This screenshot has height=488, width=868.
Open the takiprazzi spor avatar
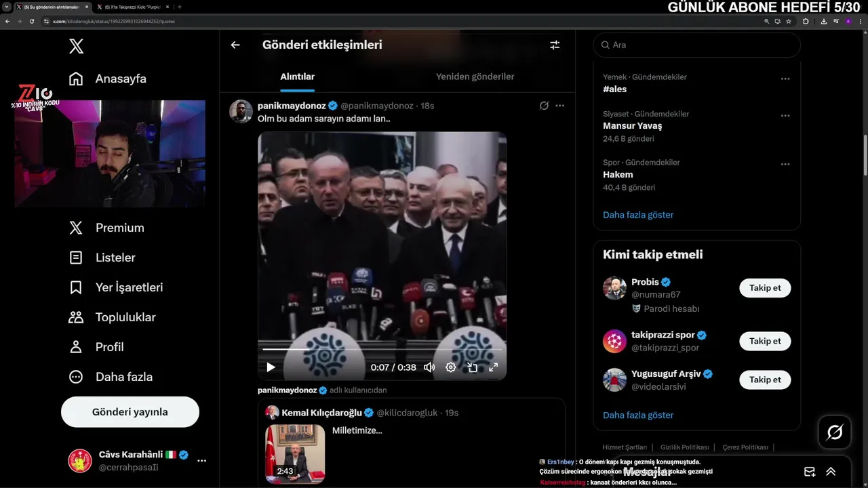[x=614, y=341]
